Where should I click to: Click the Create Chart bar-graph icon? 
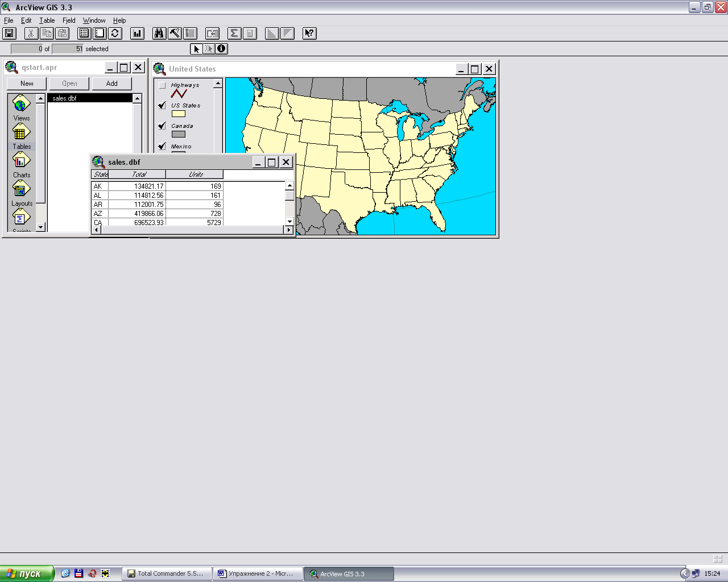137,33
